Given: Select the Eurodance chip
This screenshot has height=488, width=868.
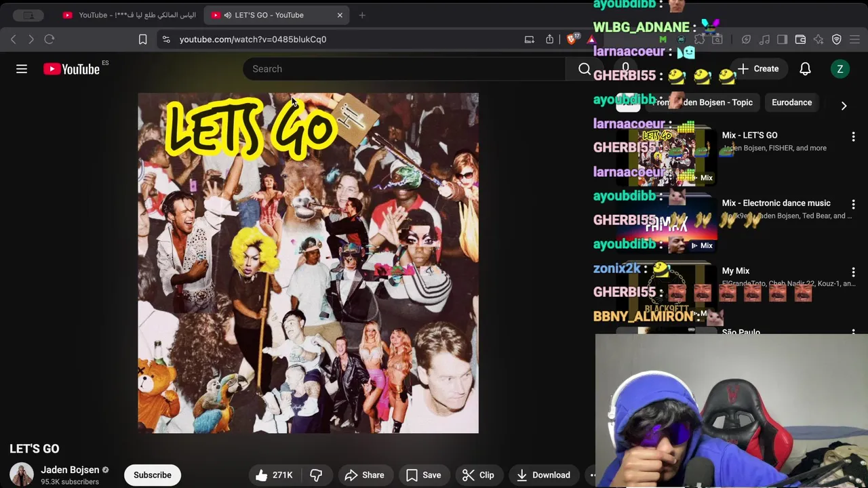Looking at the screenshot, I should (x=791, y=102).
